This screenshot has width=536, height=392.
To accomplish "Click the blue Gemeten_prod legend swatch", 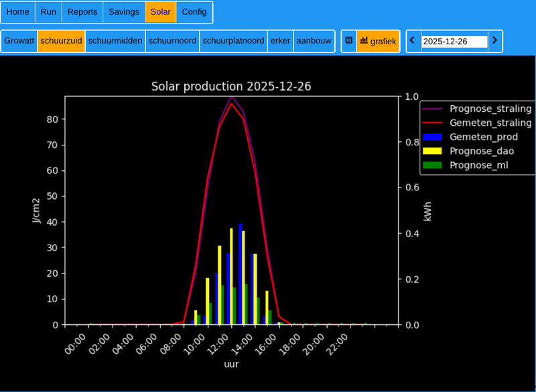I will pyautogui.click(x=433, y=137).
